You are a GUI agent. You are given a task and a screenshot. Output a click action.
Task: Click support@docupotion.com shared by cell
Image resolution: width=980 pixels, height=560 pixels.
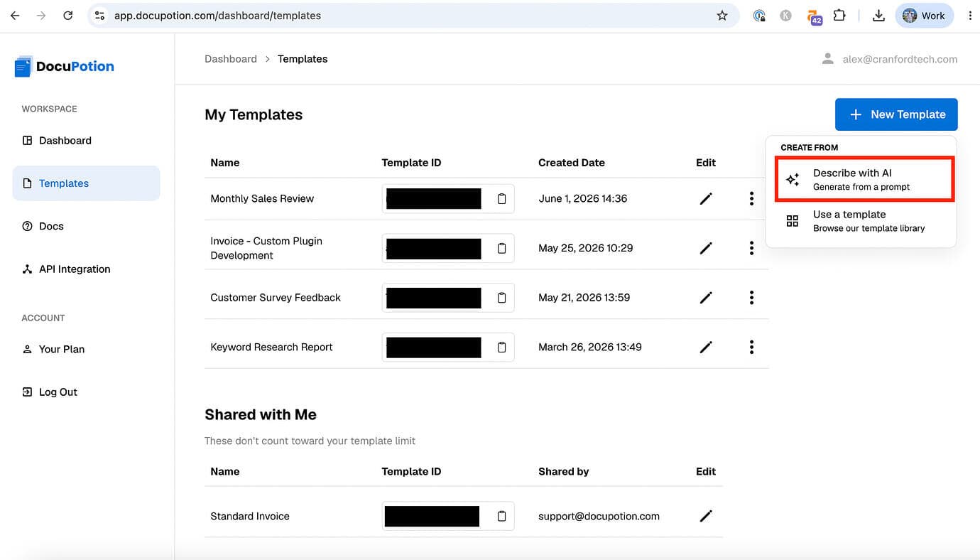(599, 517)
